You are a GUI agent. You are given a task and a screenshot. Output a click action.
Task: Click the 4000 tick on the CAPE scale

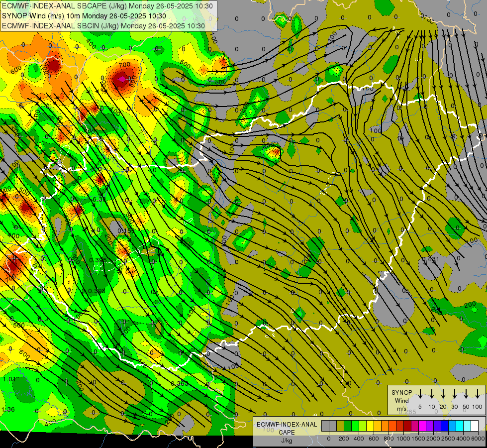[463, 439]
